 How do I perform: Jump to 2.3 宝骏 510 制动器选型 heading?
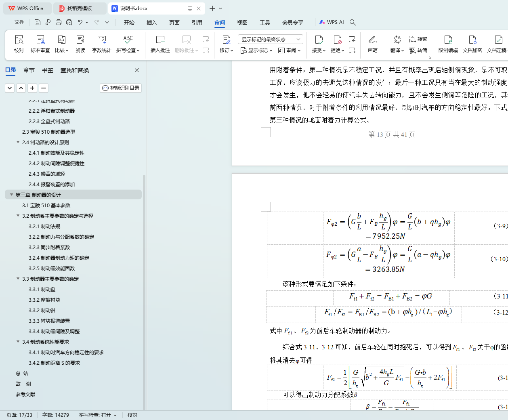click(48, 132)
